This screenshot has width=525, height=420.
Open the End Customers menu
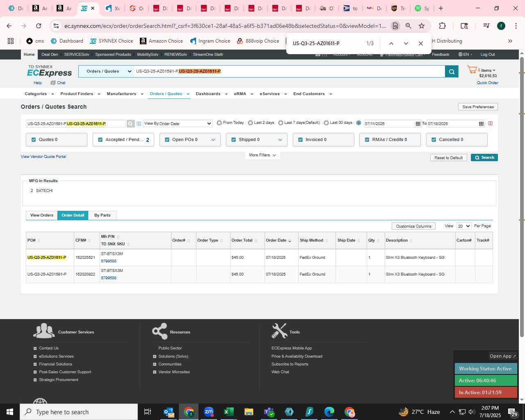(313, 94)
